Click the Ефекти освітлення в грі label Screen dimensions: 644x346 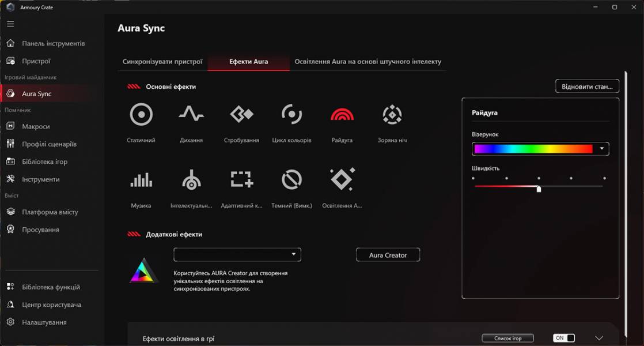click(x=179, y=339)
